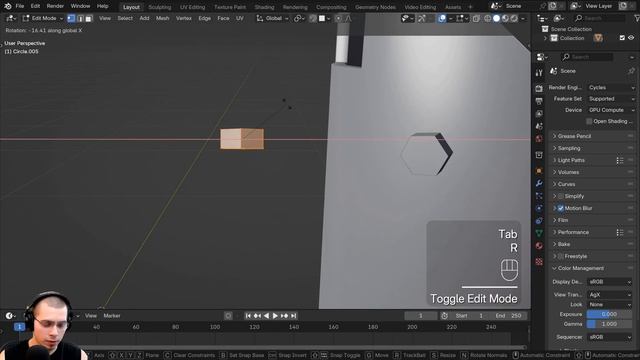The width and height of the screenshot is (640, 360).
Task: Play the animation in timeline
Action: (x=275, y=316)
